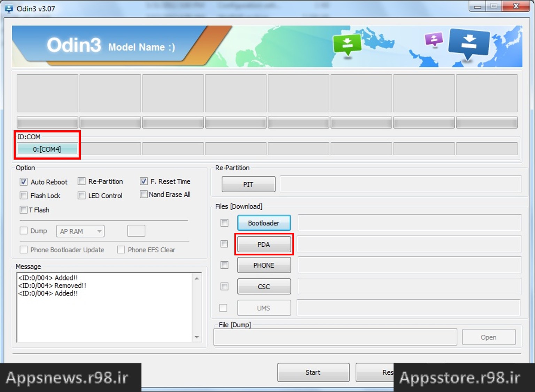535x392 pixels.
Task: Check the Phone EFS Clear checkbox
Action: [121, 249]
